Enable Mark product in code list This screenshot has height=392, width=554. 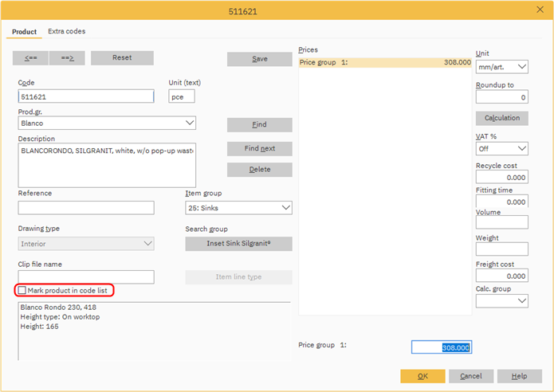pos(22,291)
